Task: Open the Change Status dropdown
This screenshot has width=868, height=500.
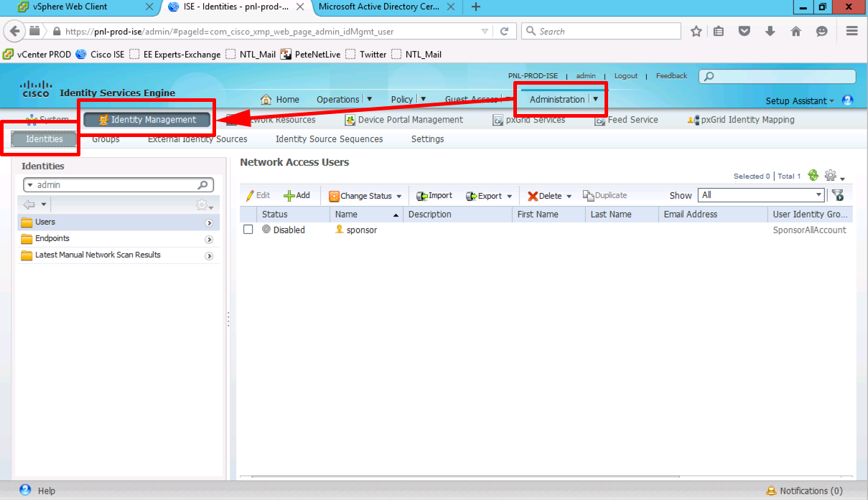Action: pyautogui.click(x=365, y=196)
